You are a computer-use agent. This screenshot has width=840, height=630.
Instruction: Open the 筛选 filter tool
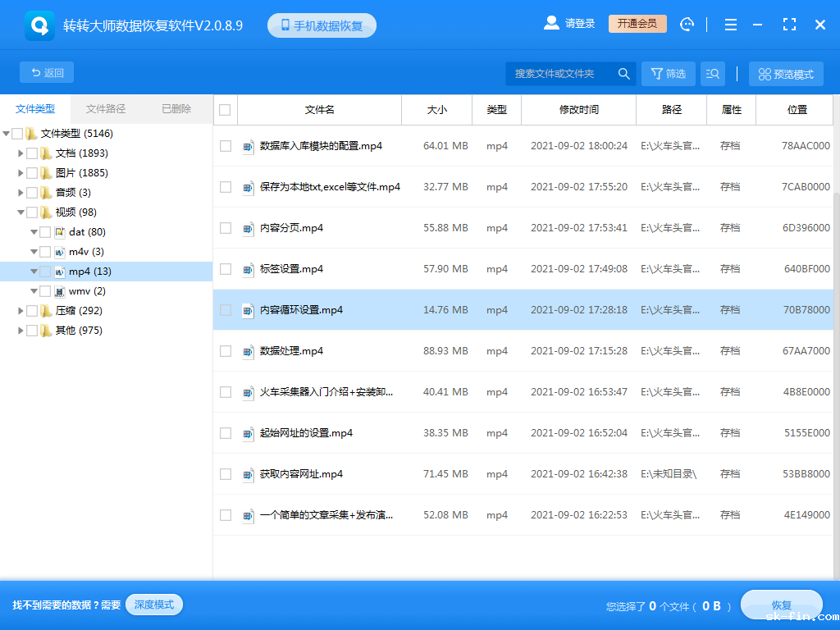(668, 73)
